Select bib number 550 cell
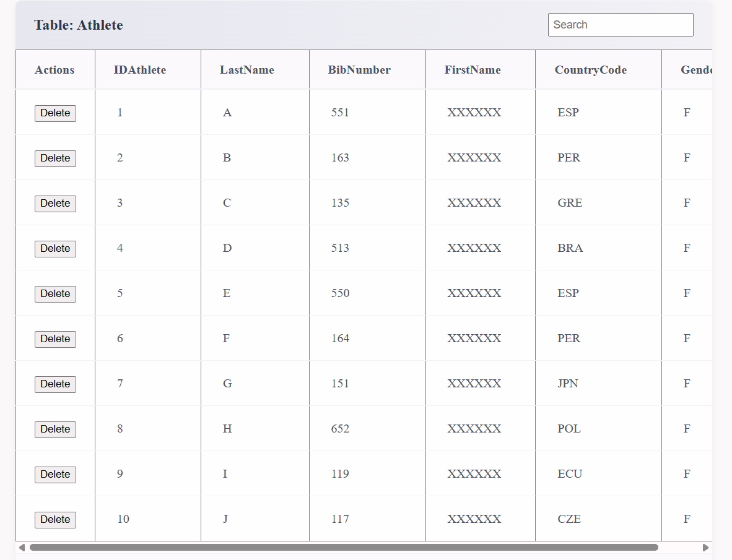The width and height of the screenshot is (732, 560). [x=367, y=293]
